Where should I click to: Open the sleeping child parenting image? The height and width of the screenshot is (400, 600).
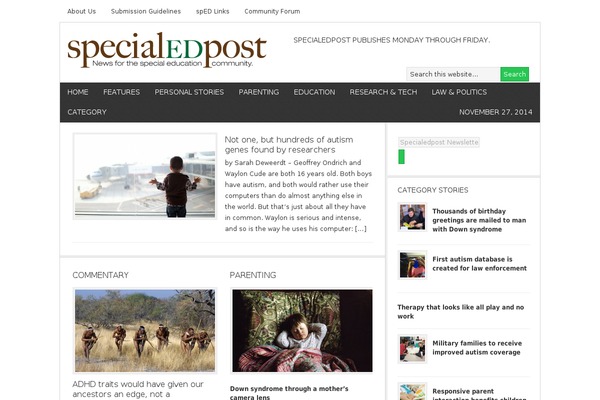pyautogui.click(x=302, y=331)
